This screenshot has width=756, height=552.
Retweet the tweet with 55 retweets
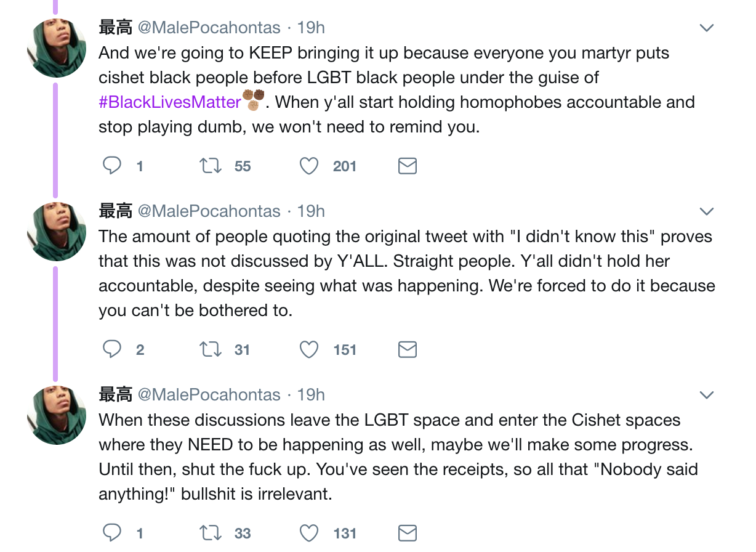pyautogui.click(x=211, y=166)
